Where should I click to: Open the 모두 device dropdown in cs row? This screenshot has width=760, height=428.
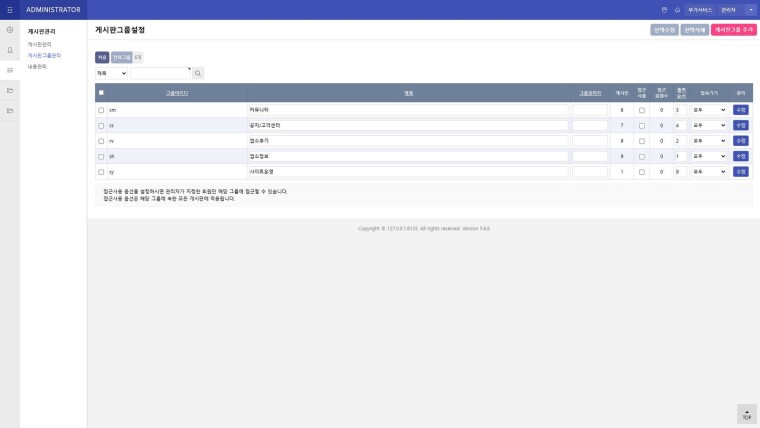[709, 126]
